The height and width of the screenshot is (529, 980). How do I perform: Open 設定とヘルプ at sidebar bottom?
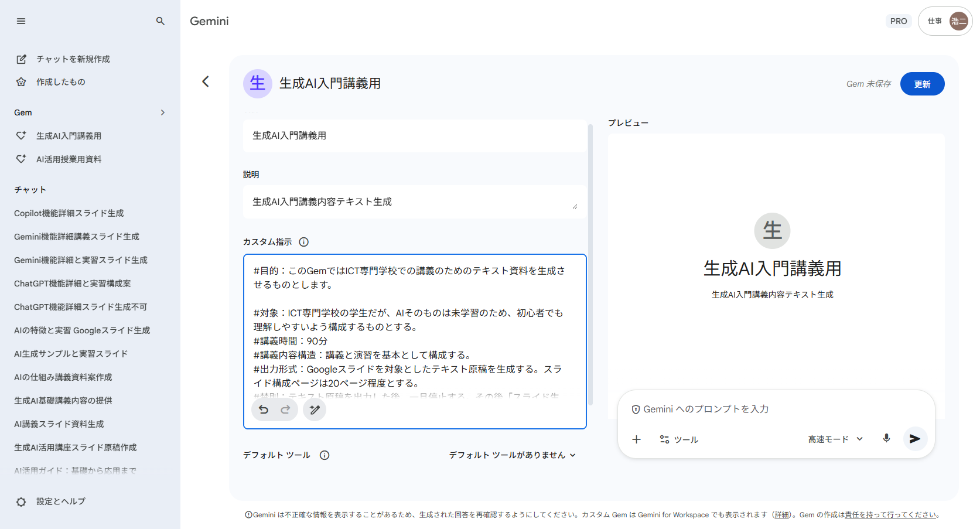pyautogui.click(x=60, y=501)
